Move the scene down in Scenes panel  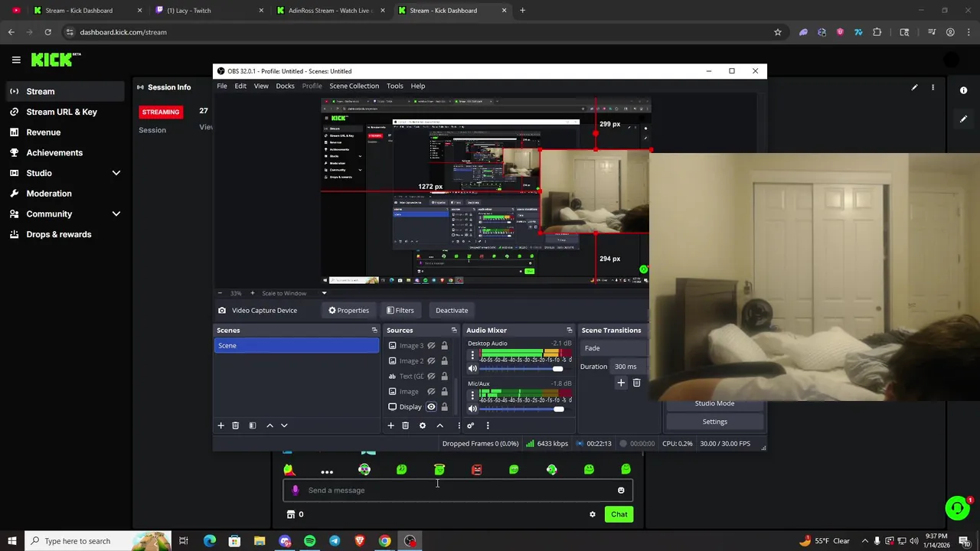284,425
